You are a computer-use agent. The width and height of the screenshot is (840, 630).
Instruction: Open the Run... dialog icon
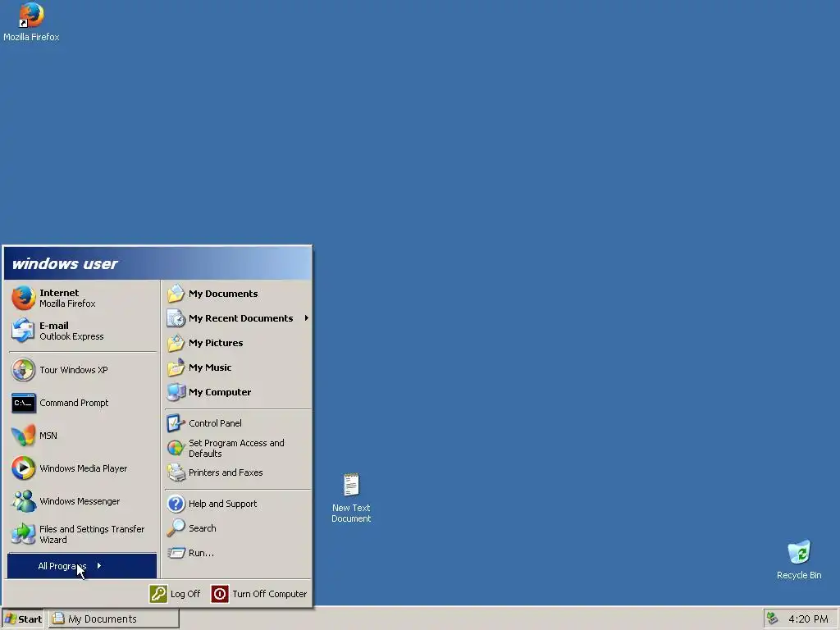176,553
